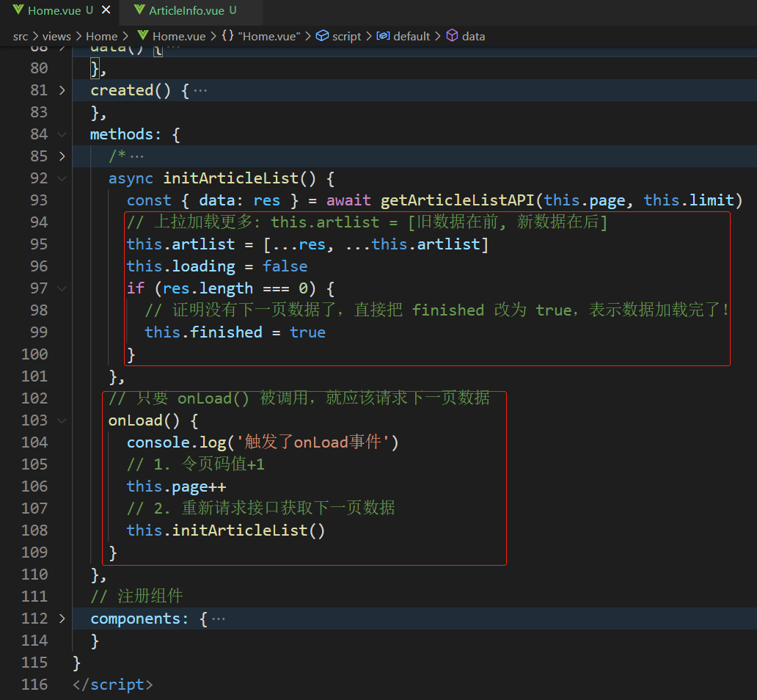Click the script cube breadcrumb icon
The height and width of the screenshot is (700, 757).
click(x=322, y=36)
